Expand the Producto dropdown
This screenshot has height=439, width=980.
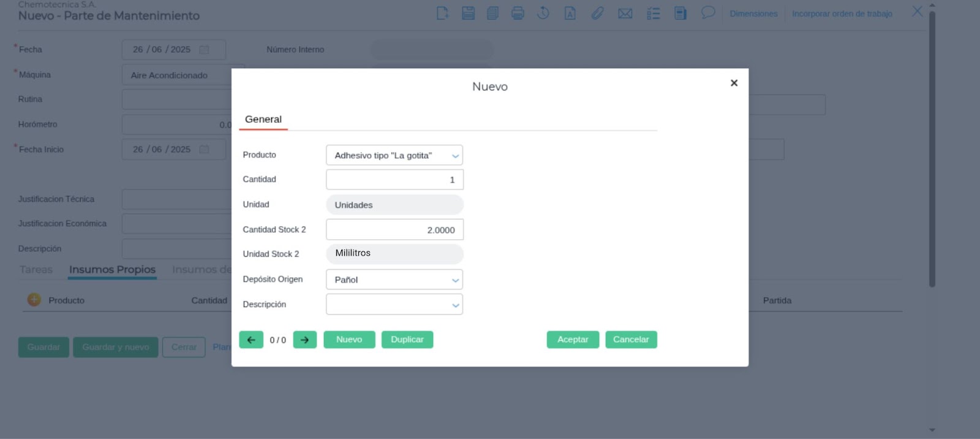[455, 156]
